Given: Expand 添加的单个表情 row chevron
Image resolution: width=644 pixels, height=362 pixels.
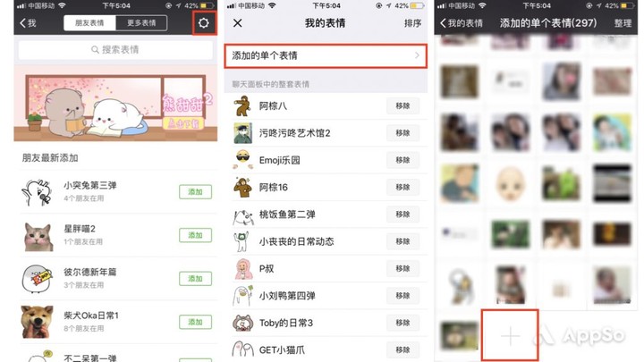Looking at the screenshot, I should [x=417, y=55].
